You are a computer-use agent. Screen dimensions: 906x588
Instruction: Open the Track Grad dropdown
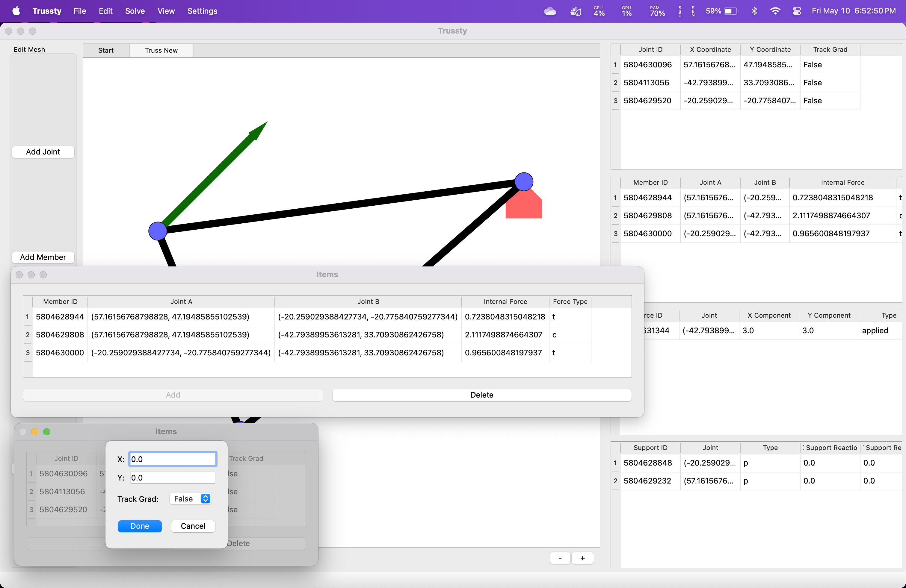point(190,498)
